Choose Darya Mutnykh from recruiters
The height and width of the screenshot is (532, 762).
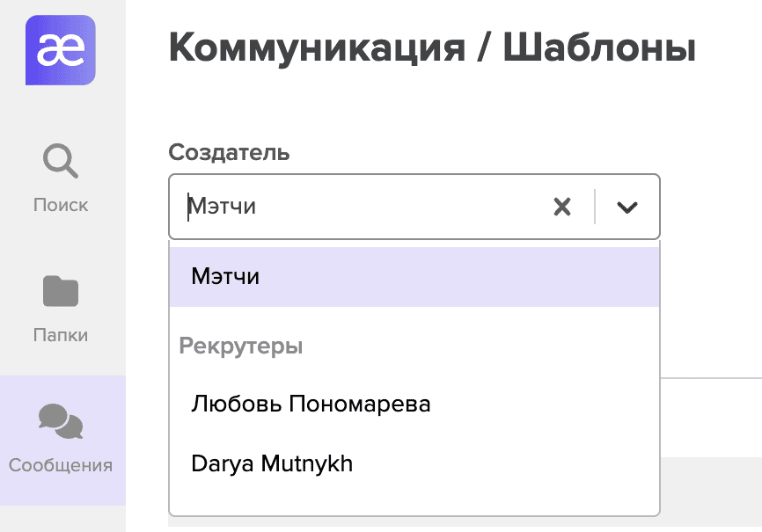271,463
